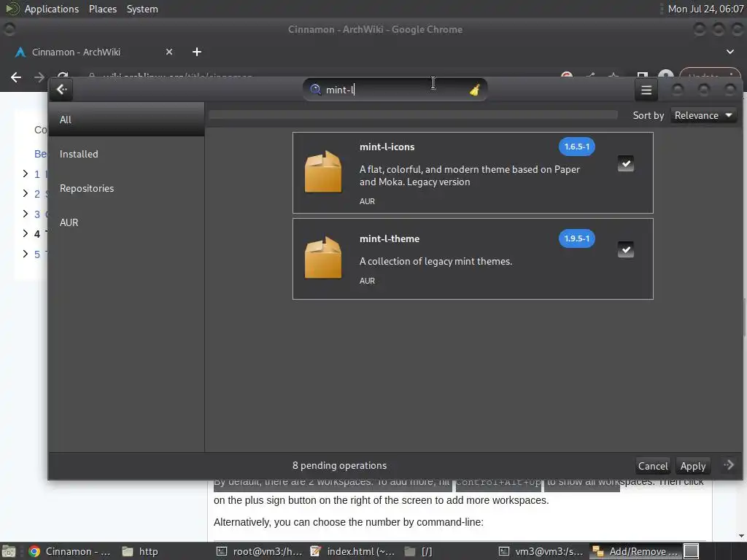The height and width of the screenshot is (560, 747).
Task: Click the mint-l-icons package box icon
Action: coord(323,171)
